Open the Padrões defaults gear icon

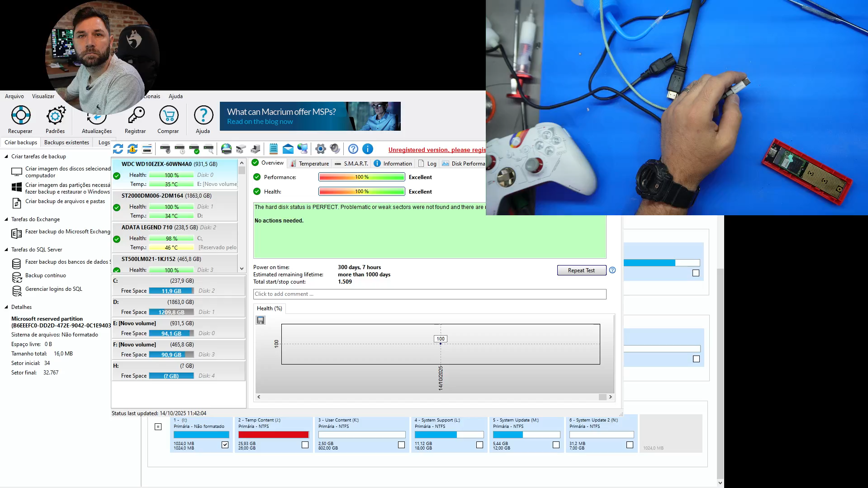click(x=56, y=115)
